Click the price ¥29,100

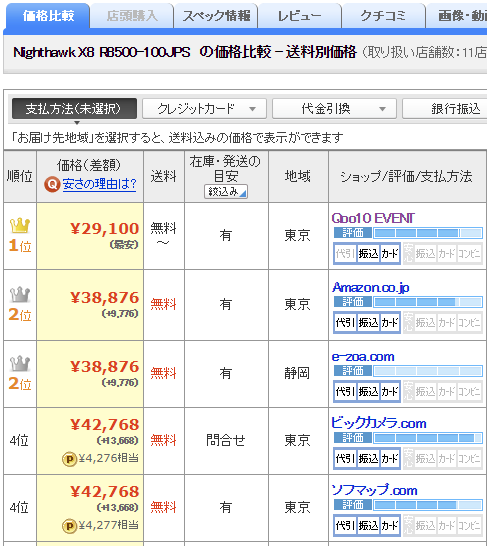click(x=104, y=229)
